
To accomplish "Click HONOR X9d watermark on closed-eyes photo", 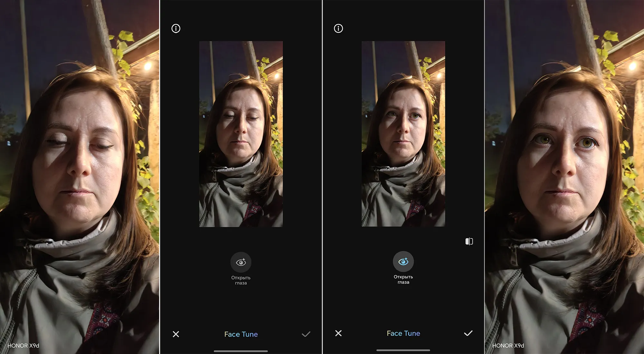I will point(23,346).
